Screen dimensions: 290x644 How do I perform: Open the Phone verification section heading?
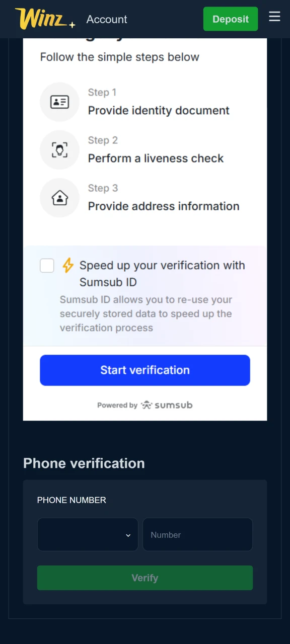tap(84, 463)
